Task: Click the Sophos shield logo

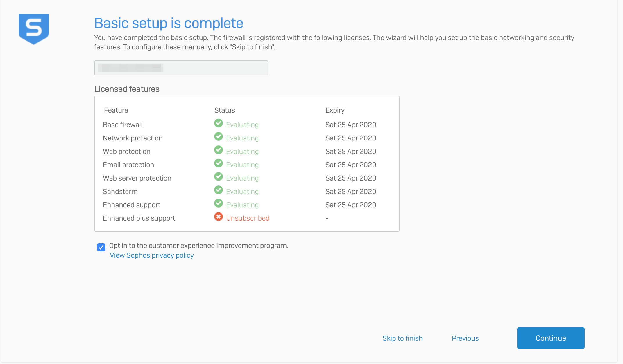Action: 34,29
